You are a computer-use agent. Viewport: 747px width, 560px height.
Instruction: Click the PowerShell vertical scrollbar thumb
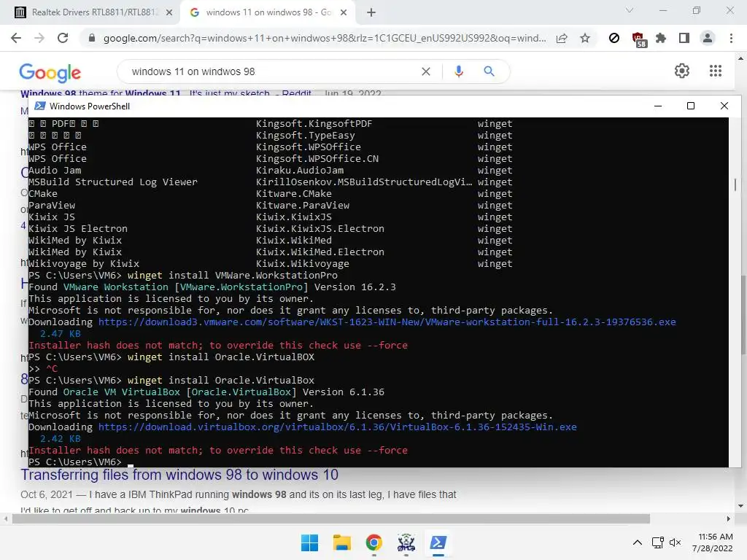point(735,184)
